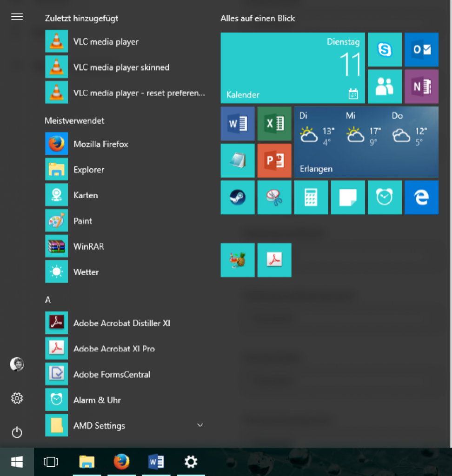Open the Alarm clock tile
Image resolution: width=452 pixels, height=476 pixels.
(385, 198)
